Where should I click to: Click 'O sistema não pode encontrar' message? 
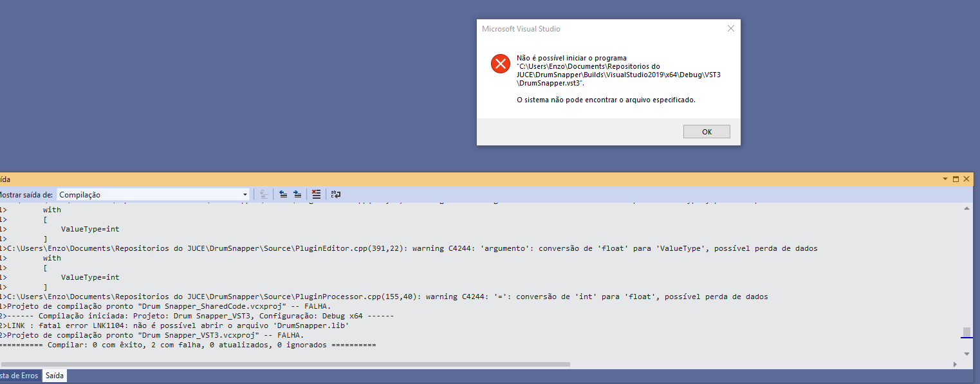pos(606,100)
